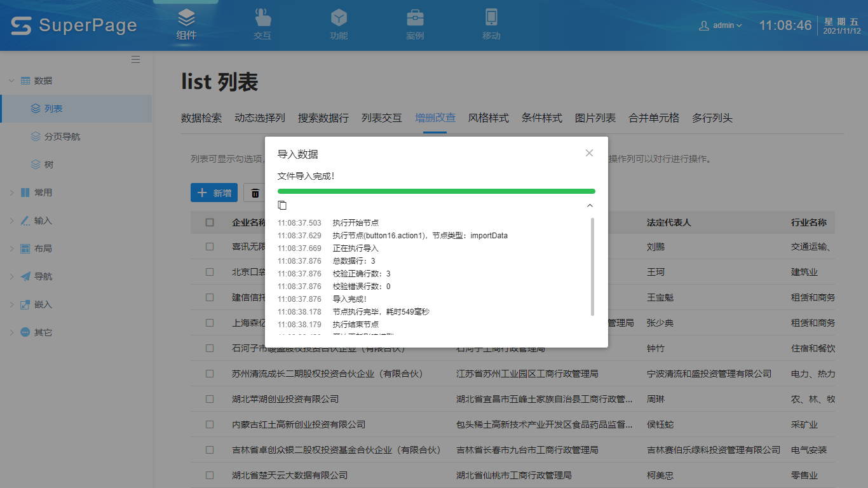
Task: Expand the 嵌入 sidebar group
Action: 76,304
